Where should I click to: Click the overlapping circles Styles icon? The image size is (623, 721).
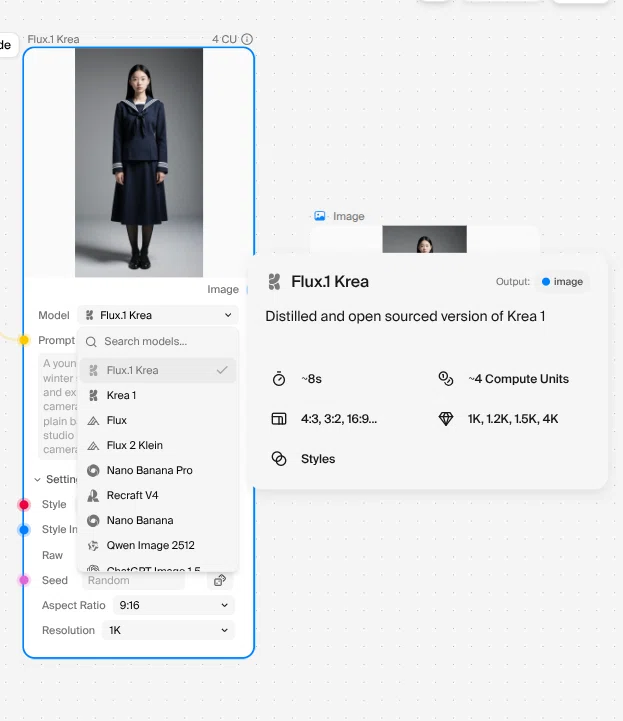(x=279, y=458)
